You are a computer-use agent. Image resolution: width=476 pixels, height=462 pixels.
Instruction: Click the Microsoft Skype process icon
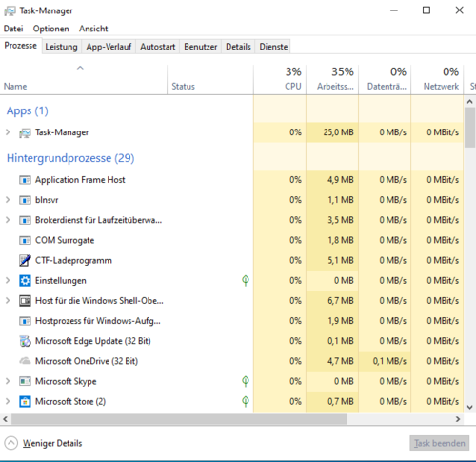tap(25, 381)
